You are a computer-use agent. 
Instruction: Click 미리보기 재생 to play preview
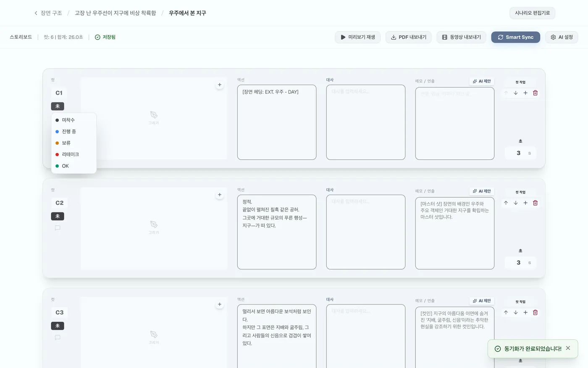[x=357, y=37]
